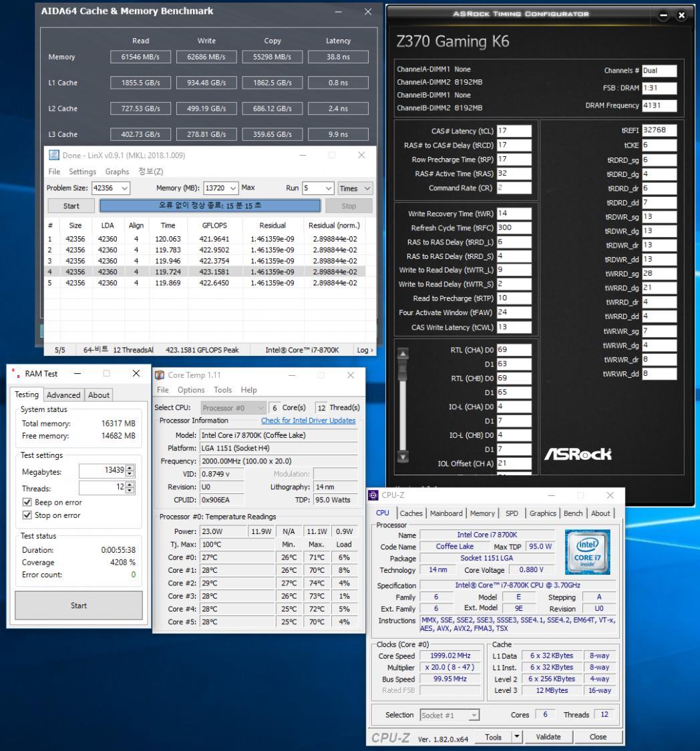Open Times unit dropdown in LinX
Screen dimensions: 700x751
point(355,188)
